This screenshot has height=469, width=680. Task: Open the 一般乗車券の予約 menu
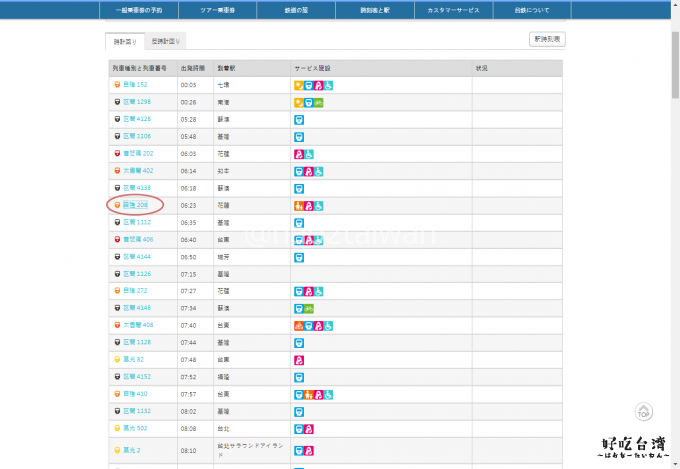click(x=139, y=11)
